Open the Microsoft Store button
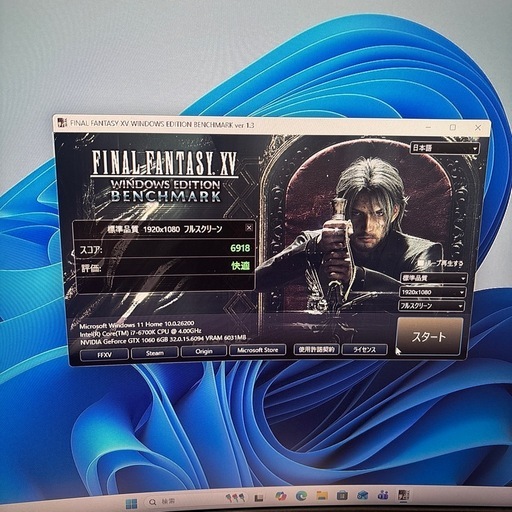Viewport: 512px width, 512px height. point(257,350)
